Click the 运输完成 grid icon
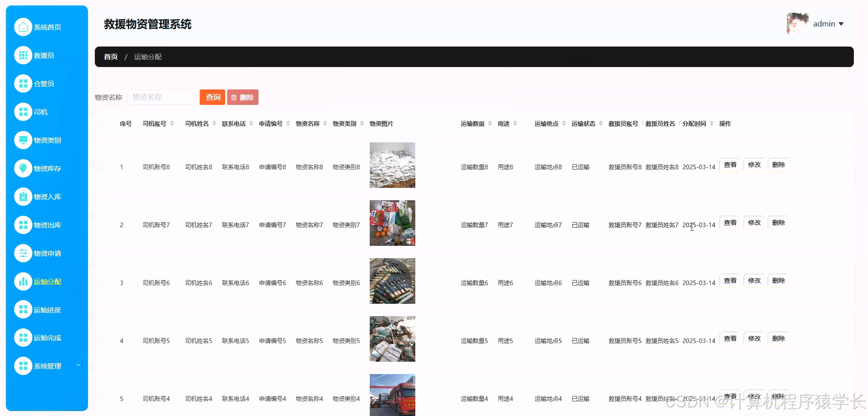 pos(23,338)
